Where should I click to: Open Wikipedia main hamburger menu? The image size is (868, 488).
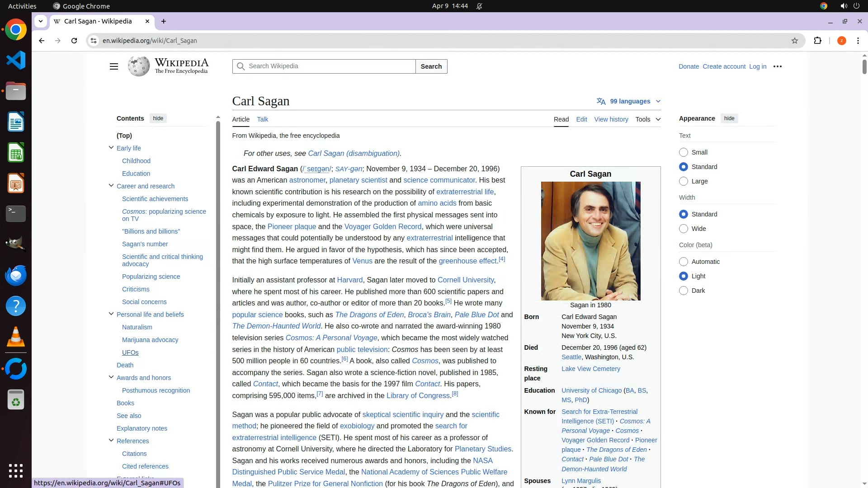tap(113, 66)
